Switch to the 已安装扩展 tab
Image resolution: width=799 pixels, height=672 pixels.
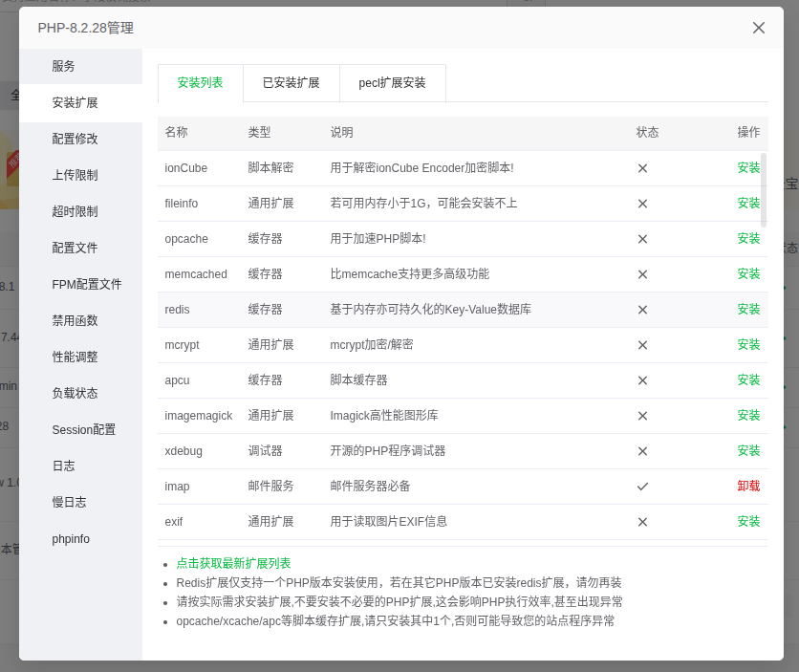pyautogui.click(x=291, y=83)
